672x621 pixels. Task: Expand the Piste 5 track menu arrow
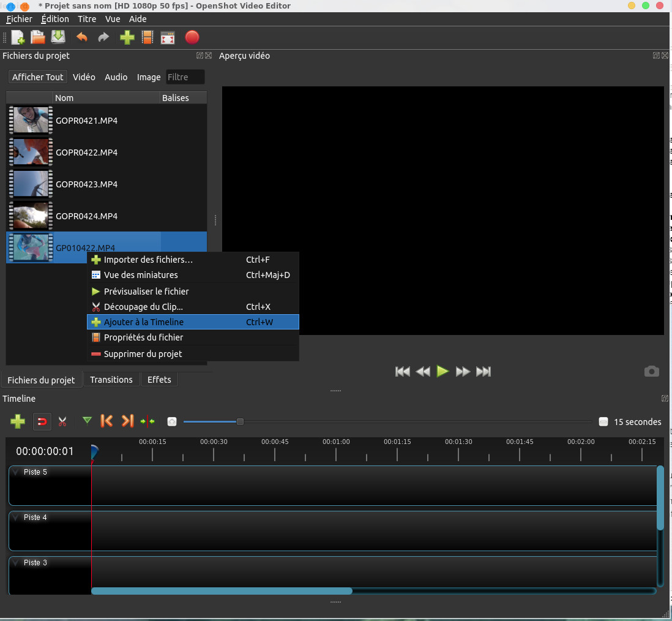[16, 472]
